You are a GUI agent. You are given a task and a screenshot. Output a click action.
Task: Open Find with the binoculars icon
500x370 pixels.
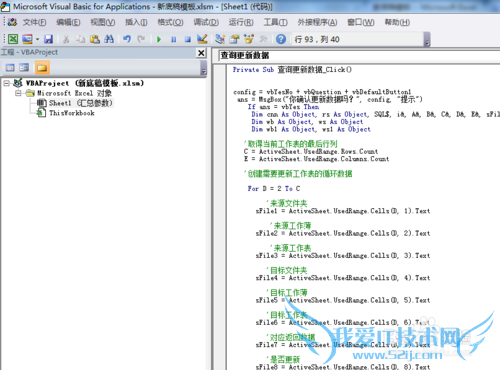[109, 39]
